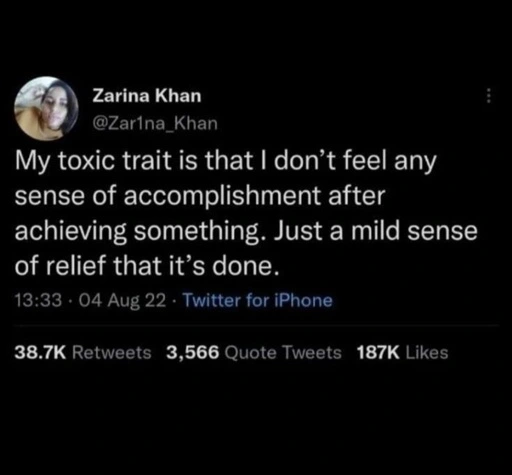This screenshot has width=512, height=475.
Task: Open Zarina Khan's profile picture
Action: click(x=46, y=108)
